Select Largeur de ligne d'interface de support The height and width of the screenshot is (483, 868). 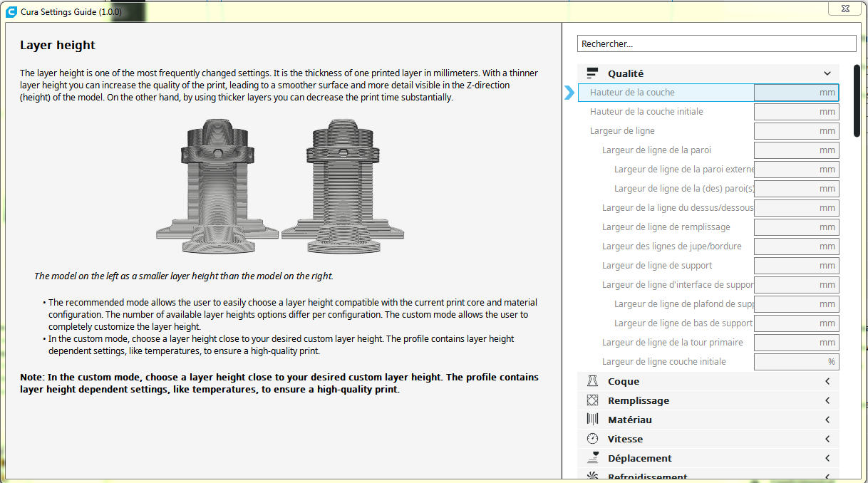[678, 285]
